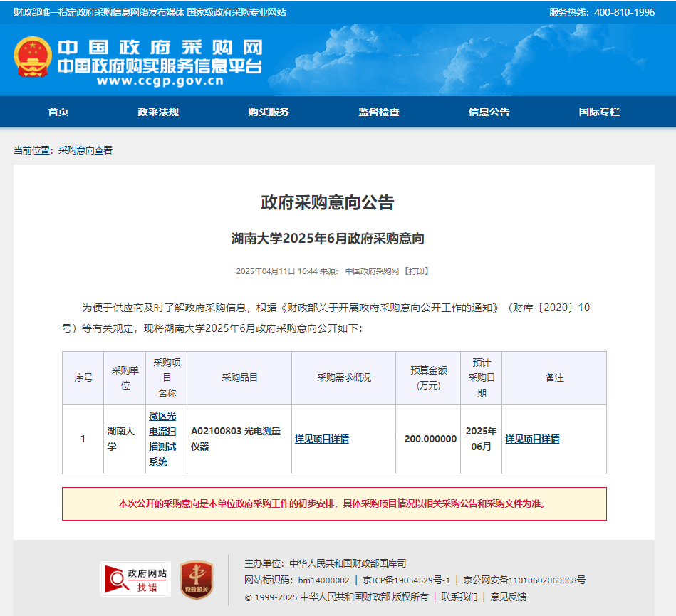Click the 政府采购意向公告 heading
The width and height of the screenshot is (676, 616).
point(328,202)
